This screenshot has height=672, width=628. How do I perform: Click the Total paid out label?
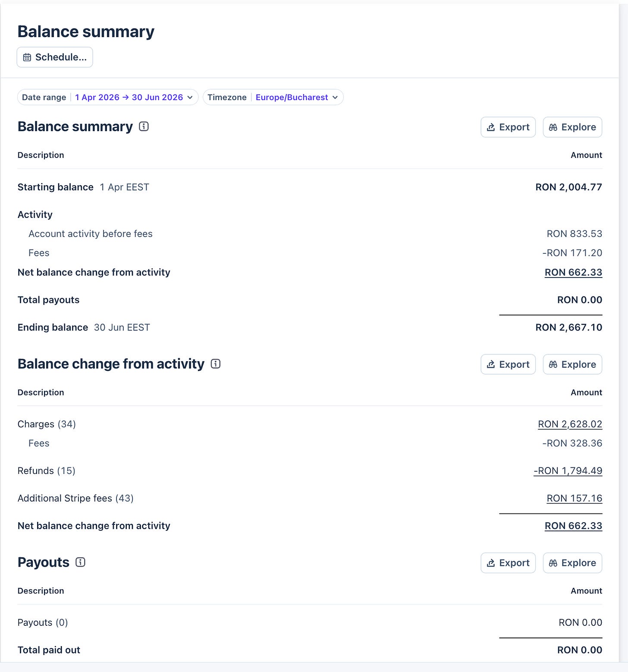(49, 650)
